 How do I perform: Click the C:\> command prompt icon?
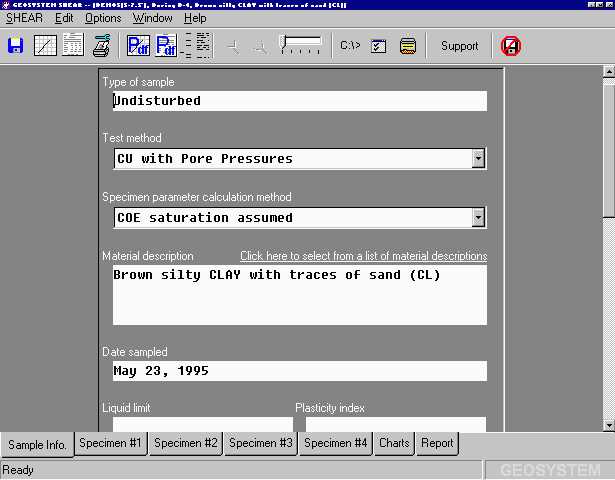click(350, 46)
